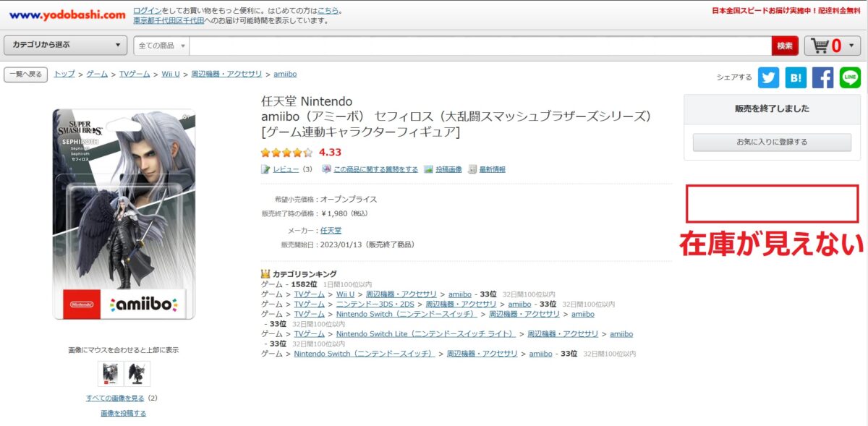
Task: Click 画像にマウスを合わせると上部に表示 text
Action: coord(124,350)
